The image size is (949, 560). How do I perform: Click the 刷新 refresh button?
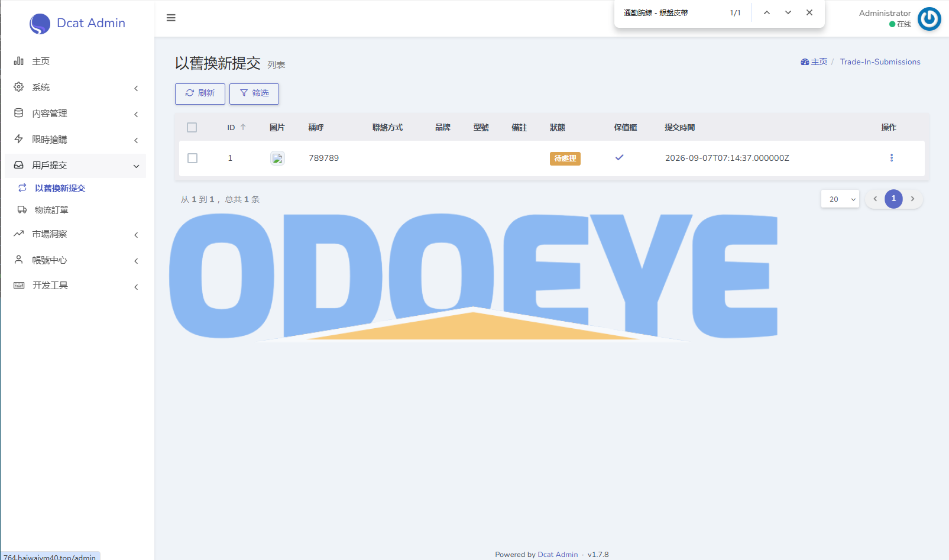(x=200, y=93)
